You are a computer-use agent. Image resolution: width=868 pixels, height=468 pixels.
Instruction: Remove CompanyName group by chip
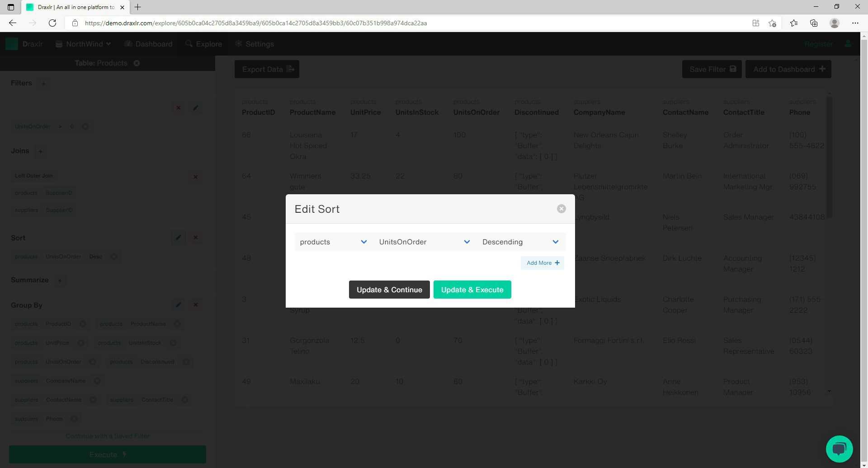[x=97, y=381]
